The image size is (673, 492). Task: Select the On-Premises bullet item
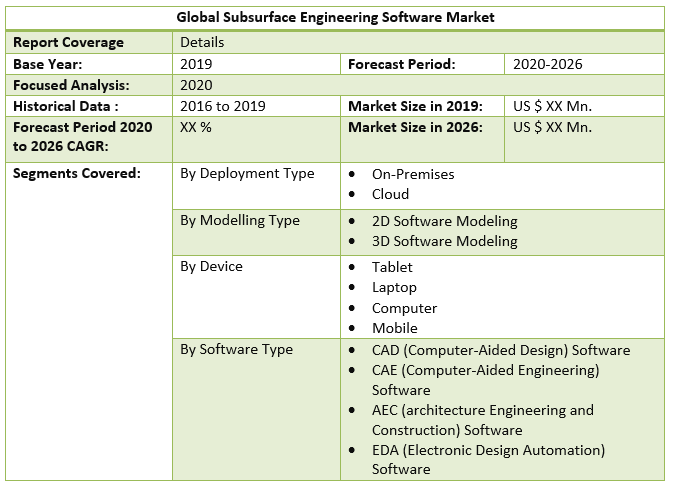tap(412, 174)
